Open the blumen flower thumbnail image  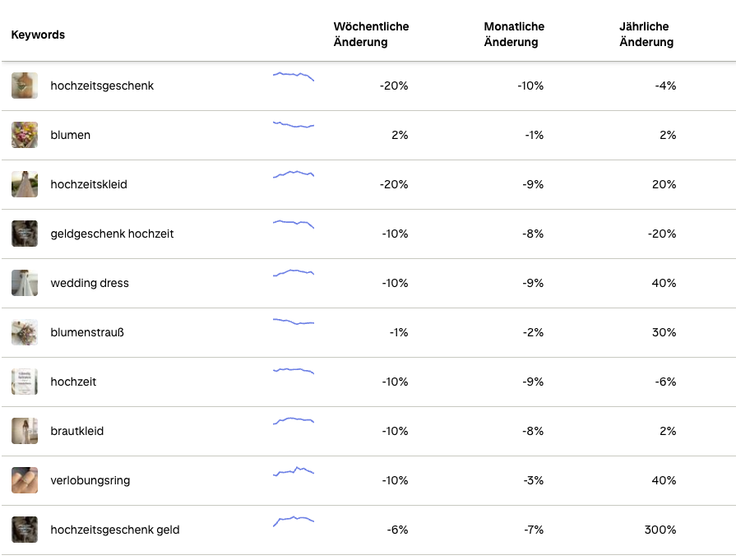[x=25, y=135]
